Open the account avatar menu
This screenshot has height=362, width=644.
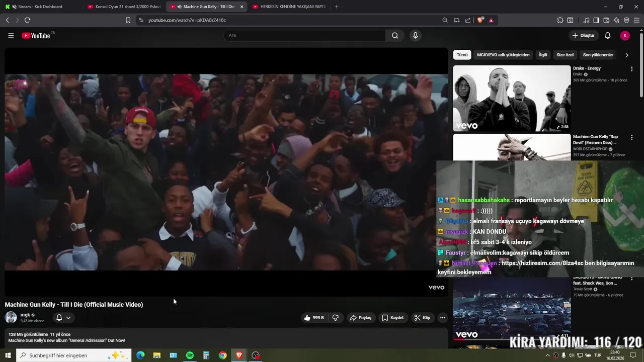[x=625, y=36]
